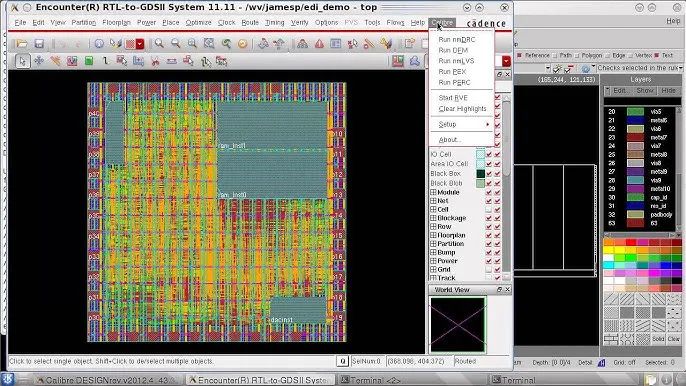Expand the Module tree item

(x=433, y=192)
